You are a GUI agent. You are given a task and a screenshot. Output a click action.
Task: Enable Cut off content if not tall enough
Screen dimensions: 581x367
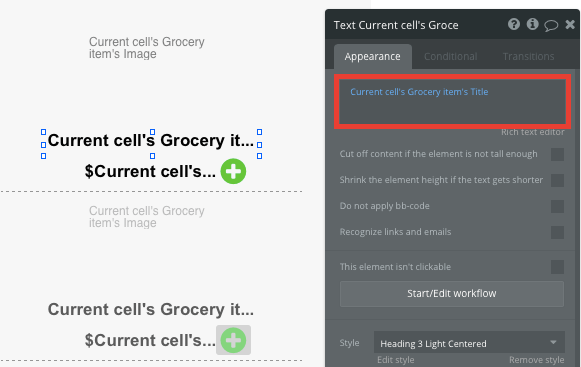pos(557,154)
